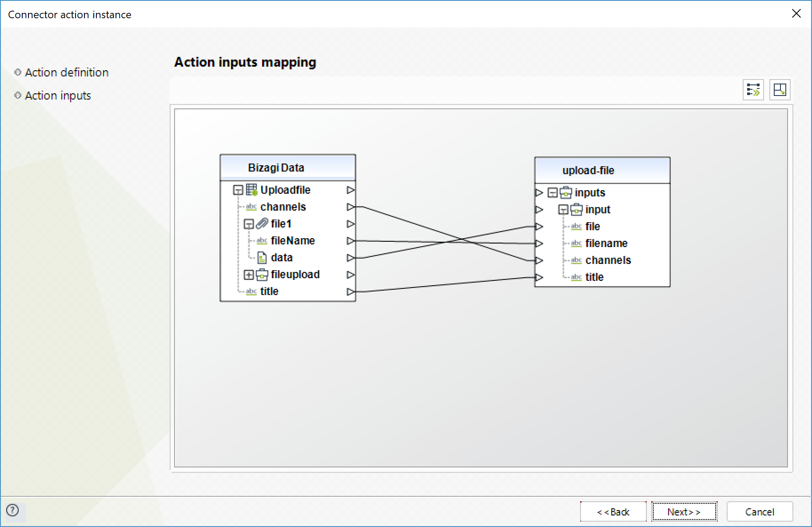Click the output connector arrow of file1

350,224
